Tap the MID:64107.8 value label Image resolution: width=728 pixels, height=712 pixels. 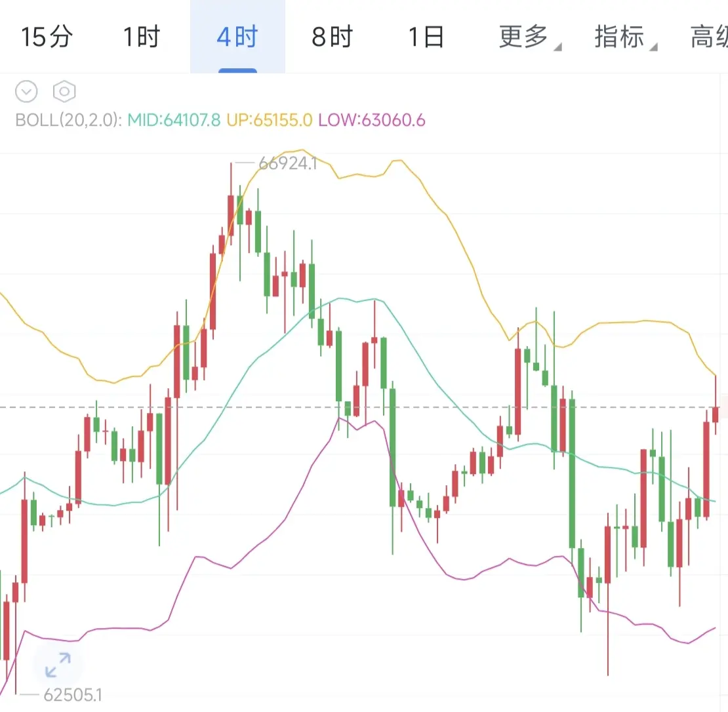[x=174, y=120]
